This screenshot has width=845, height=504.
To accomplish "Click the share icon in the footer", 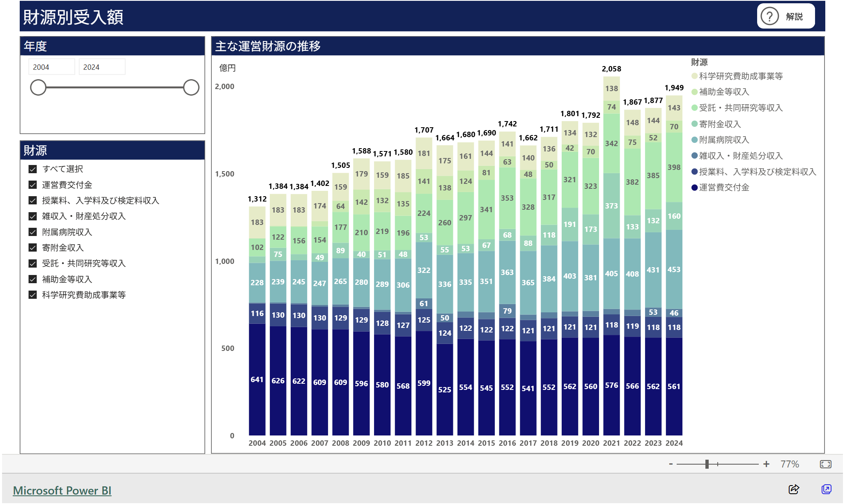I will [x=794, y=489].
